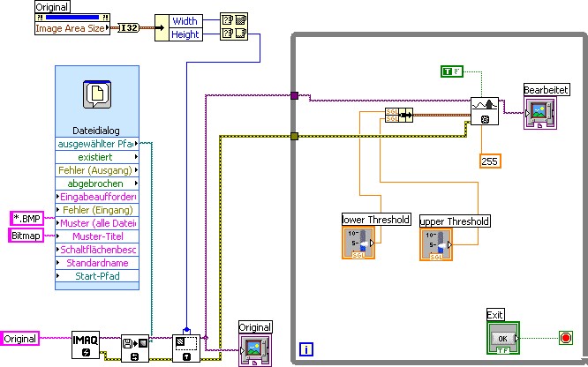Click the Fehler (Ausgang) output
Screen dimensions: 588x367
97,170
